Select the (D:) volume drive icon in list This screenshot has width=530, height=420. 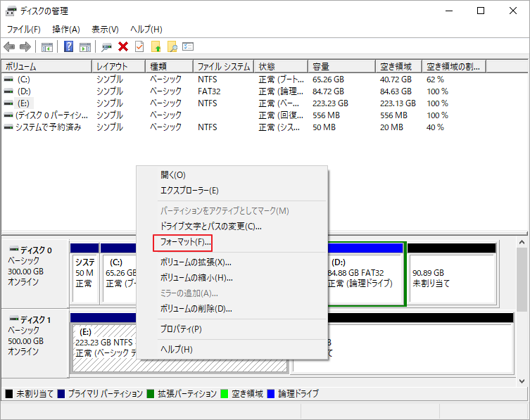click(x=8, y=91)
